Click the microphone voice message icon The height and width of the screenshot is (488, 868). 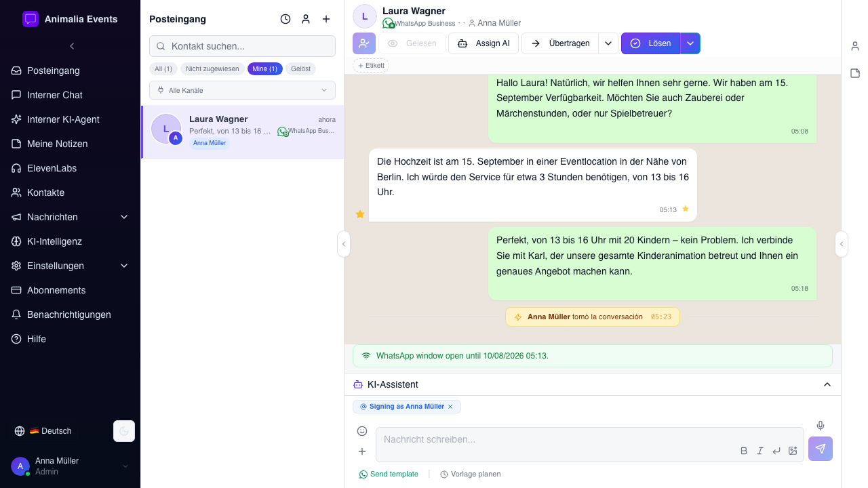821,426
